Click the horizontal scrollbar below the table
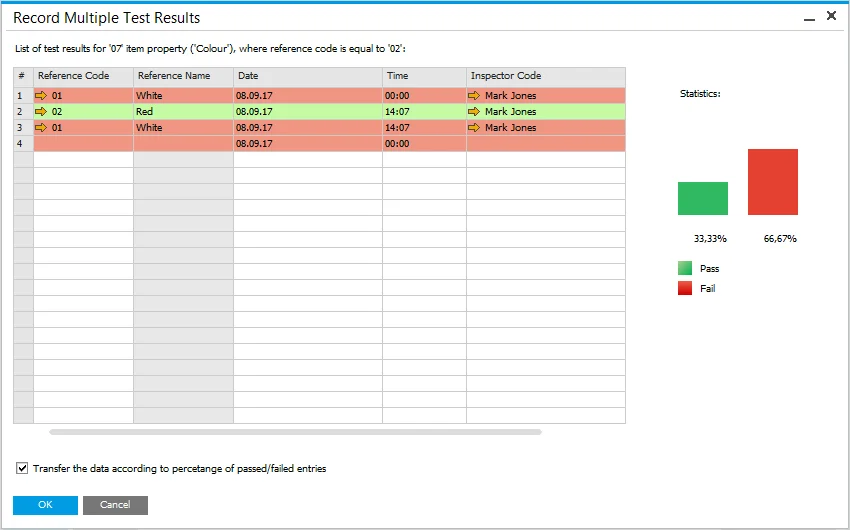 295,432
